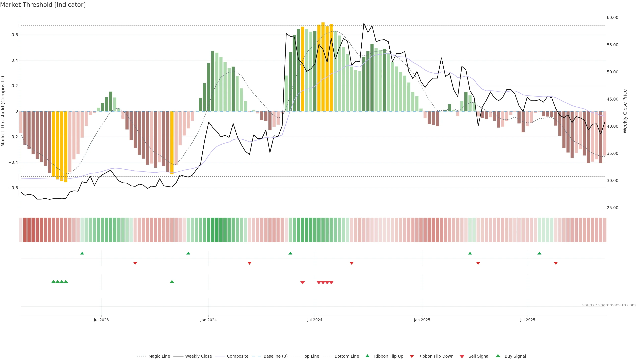Click the isolated Sell Signal marker before Jul 2024

(x=303, y=283)
